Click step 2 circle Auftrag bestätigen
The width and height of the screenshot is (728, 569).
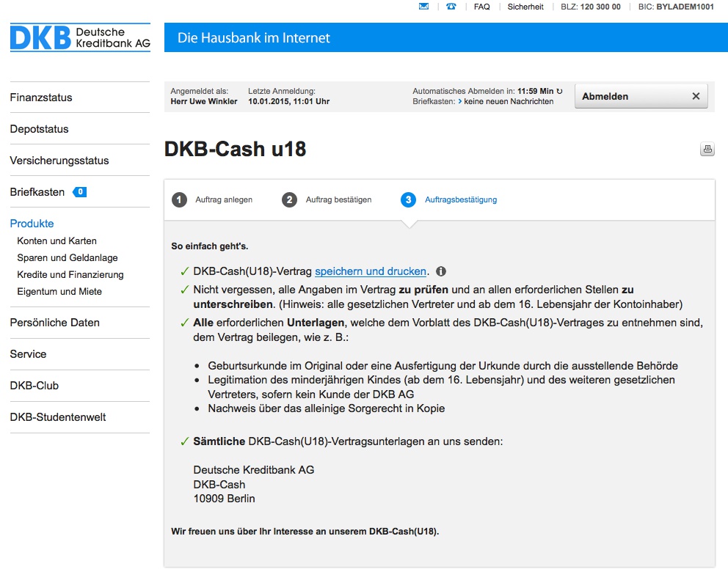click(289, 200)
